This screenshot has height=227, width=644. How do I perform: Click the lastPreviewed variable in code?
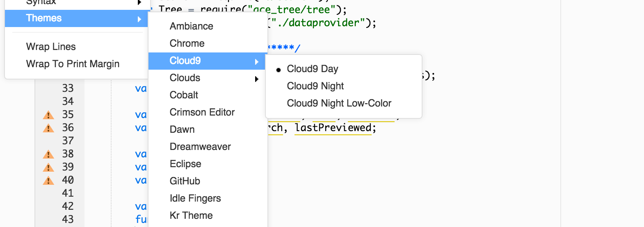333,128
